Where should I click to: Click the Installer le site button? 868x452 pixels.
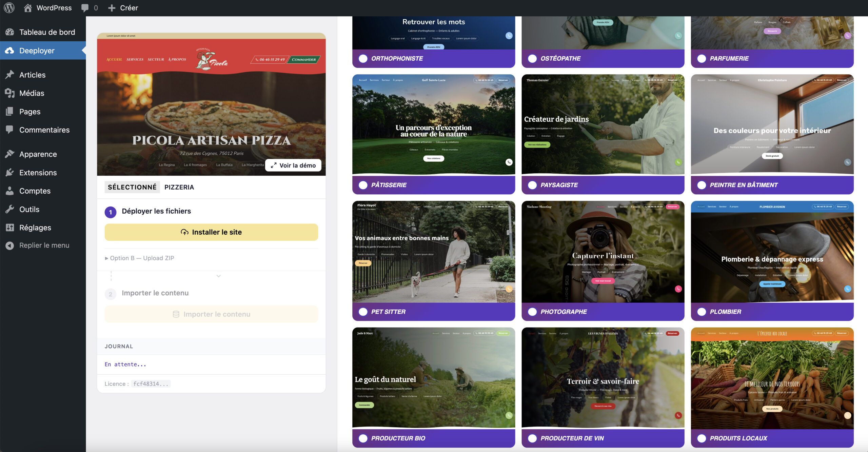coord(211,232)
